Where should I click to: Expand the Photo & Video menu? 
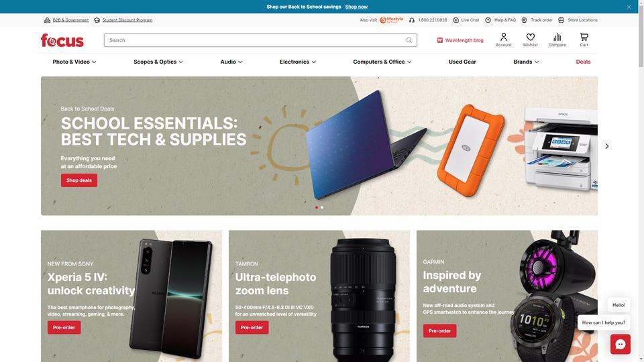click(74, 62)
